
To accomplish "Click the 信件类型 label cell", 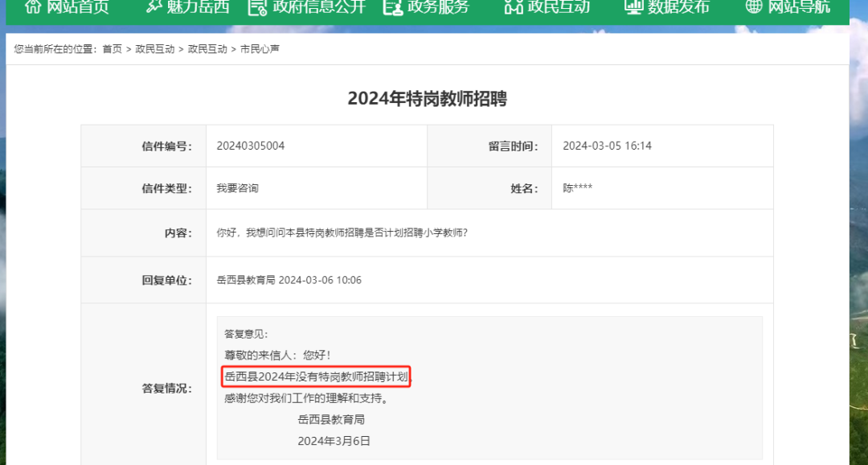I will pos(144,188).
